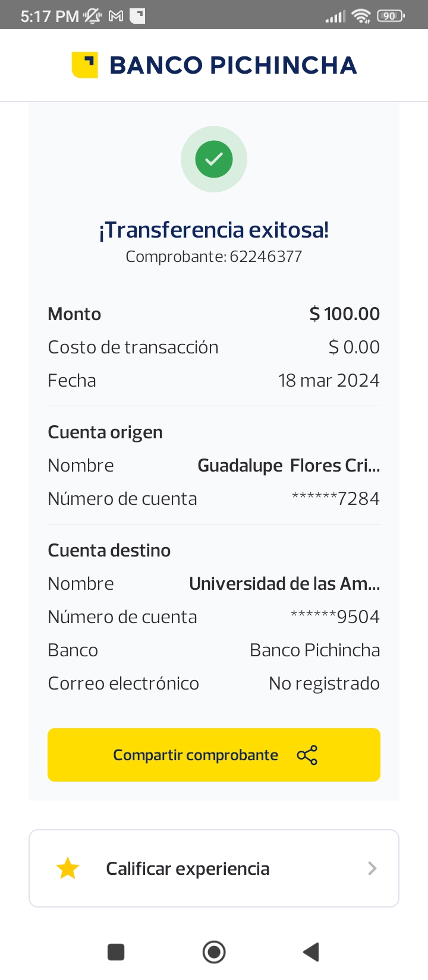Tap the destination account number ending 9504
The width and height of the screenshot is (428, 980).
click(335, 617)
